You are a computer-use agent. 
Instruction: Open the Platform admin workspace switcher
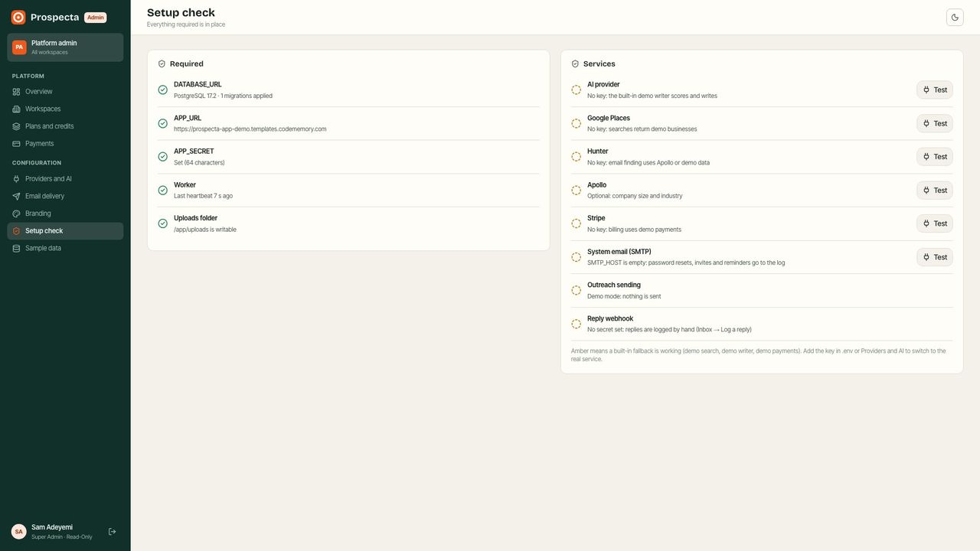pos(65,47)
